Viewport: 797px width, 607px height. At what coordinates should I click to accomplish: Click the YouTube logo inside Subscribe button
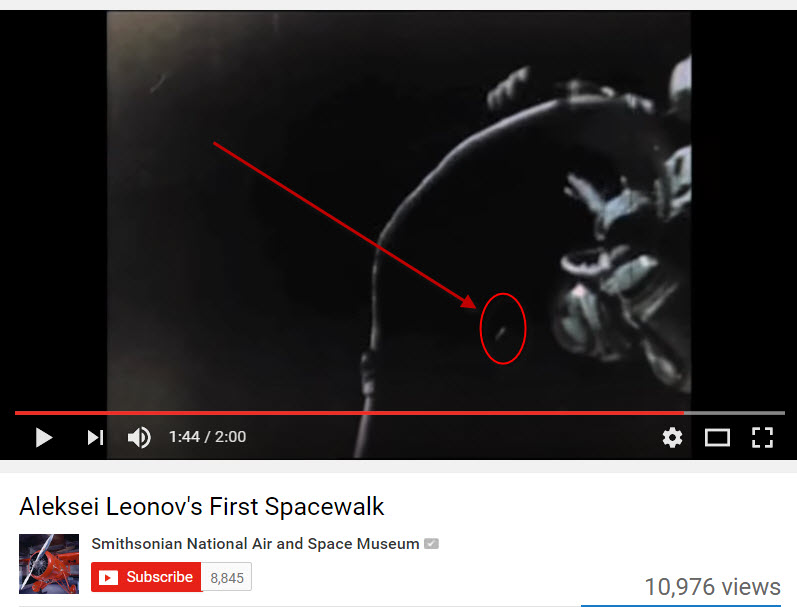(x=108, y=578)
